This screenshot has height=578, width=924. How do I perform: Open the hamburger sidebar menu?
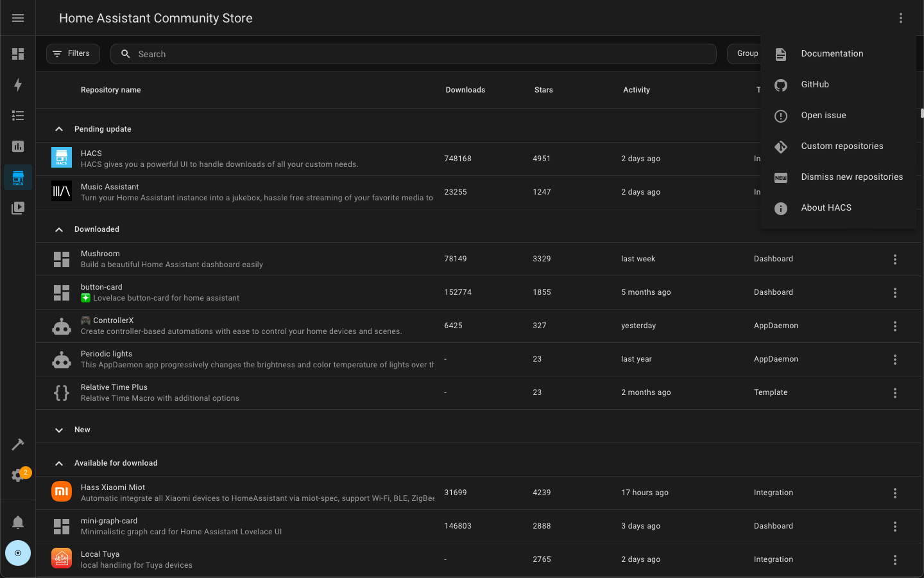pyautogui.click(x=18, y=18)
